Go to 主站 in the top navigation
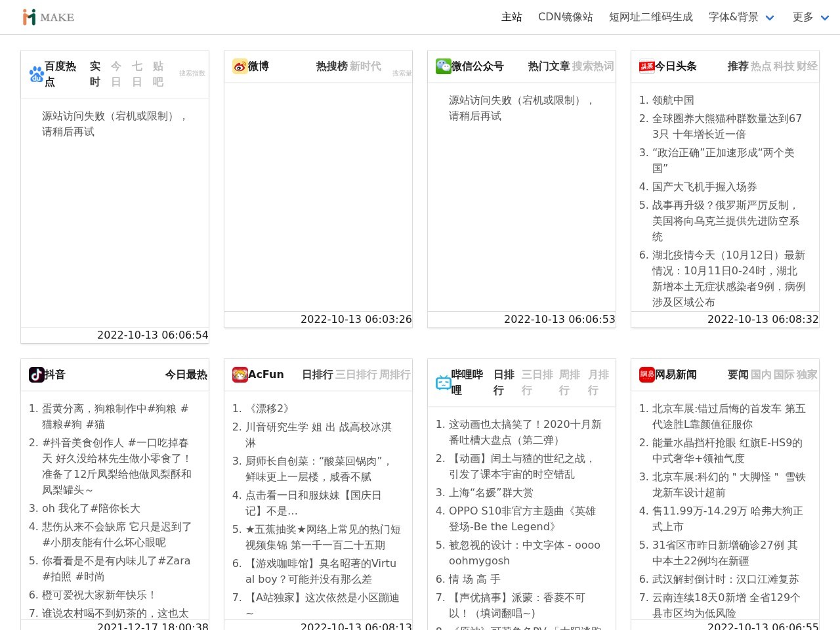Viewport: 840px width, 630px height. (x=512, y=17)
